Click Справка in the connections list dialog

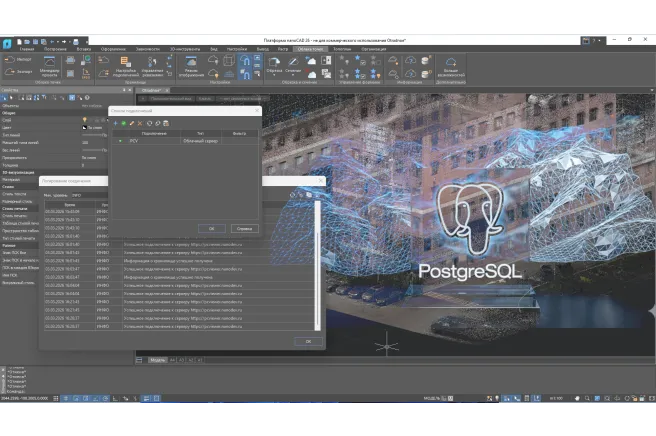click(x=244, y=229)
